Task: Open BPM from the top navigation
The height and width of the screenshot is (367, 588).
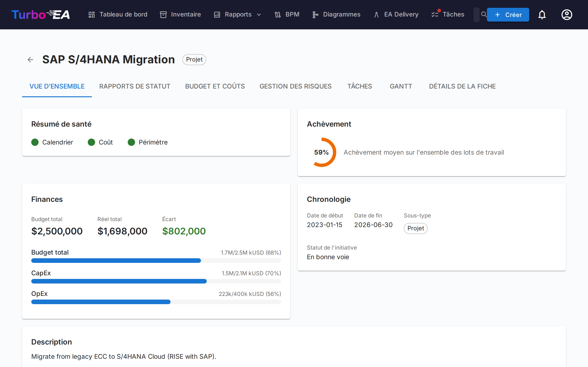Action: 287,14
